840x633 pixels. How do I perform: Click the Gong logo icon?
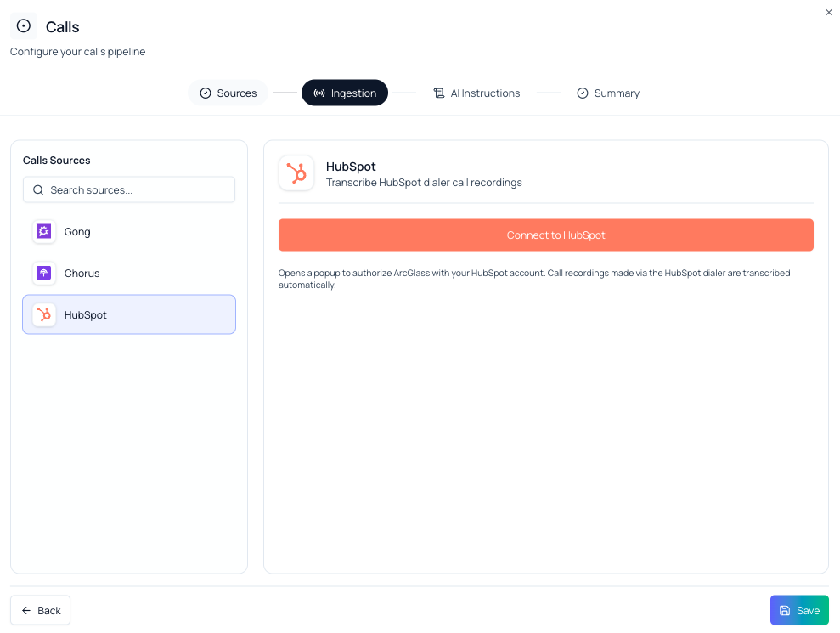coord(44,232)
